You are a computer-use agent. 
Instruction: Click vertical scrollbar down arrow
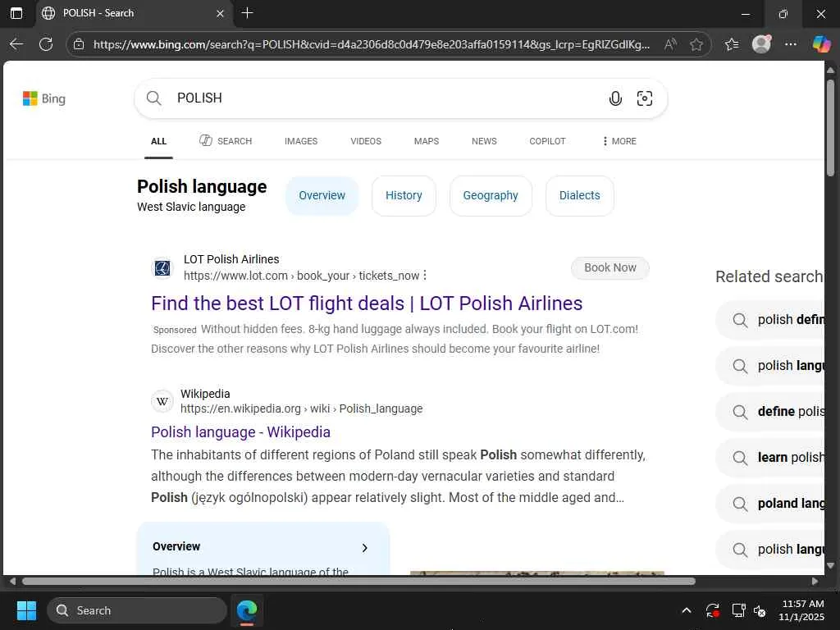[x=830, y=565]
